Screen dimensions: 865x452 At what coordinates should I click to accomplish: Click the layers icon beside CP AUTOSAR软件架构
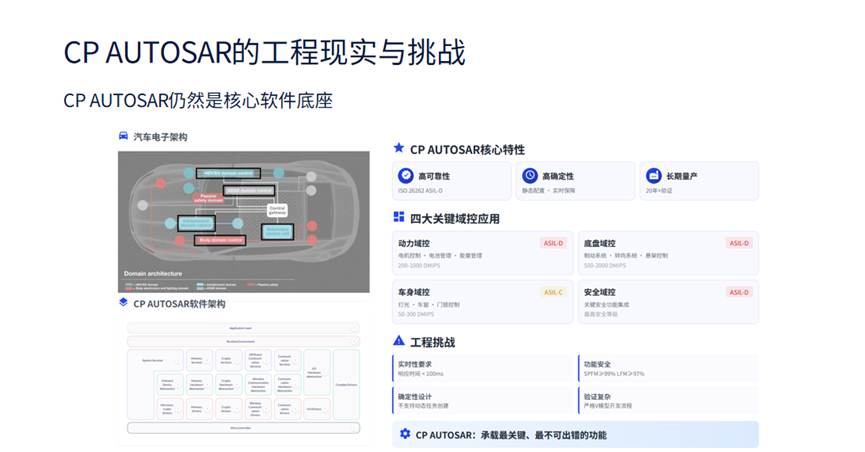coord(123,302)
